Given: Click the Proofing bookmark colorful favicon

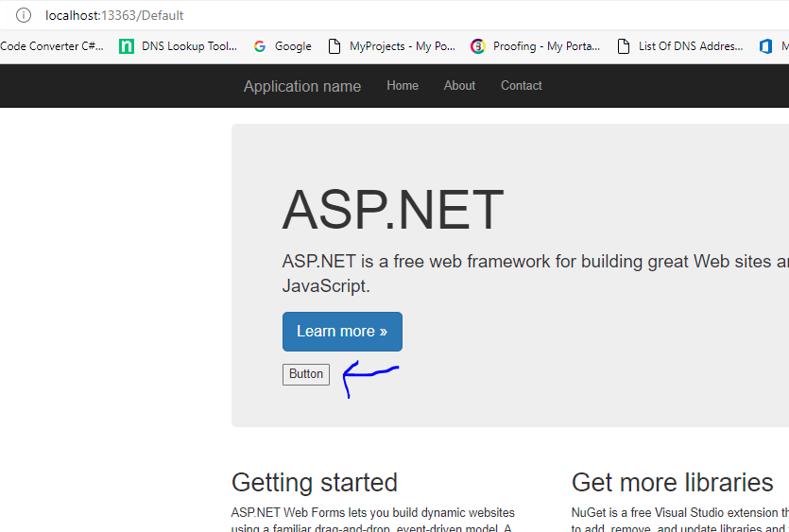Looking at the screenshot, I should [x=477, y=46].
